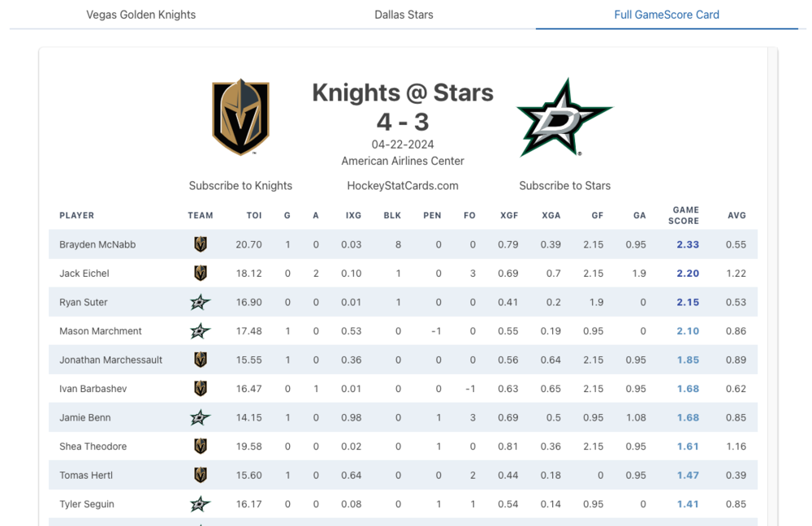This screenshot has height=526, width=812.
Task: Click the large Dallas Stars logo
Action: [564, 117]
